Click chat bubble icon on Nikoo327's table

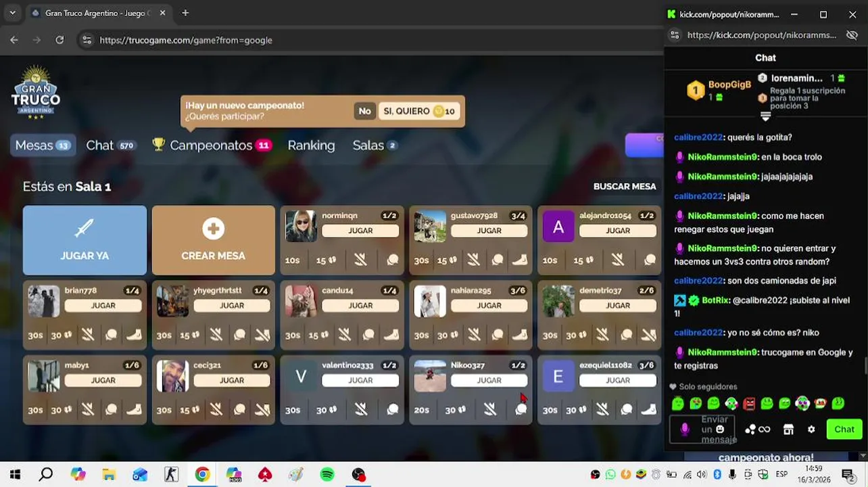point(521,409)
